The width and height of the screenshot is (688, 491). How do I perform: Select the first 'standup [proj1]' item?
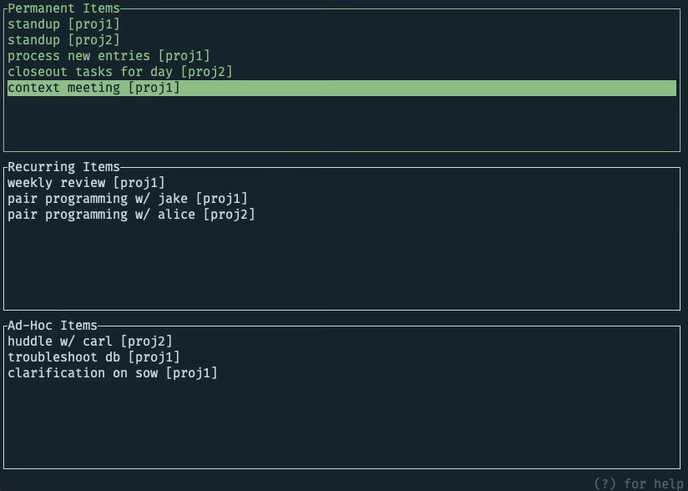(64, 24)
